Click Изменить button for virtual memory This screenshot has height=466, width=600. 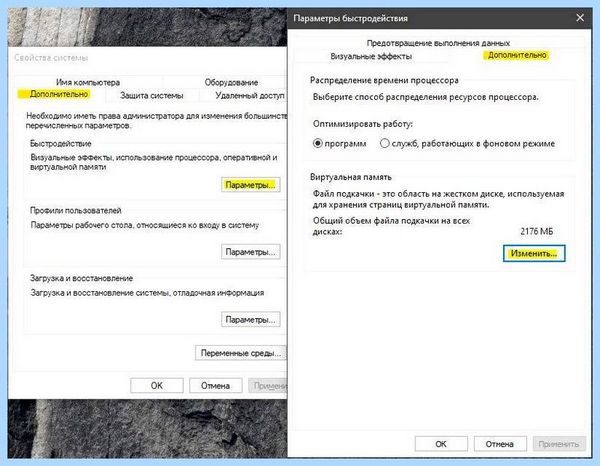534,254
